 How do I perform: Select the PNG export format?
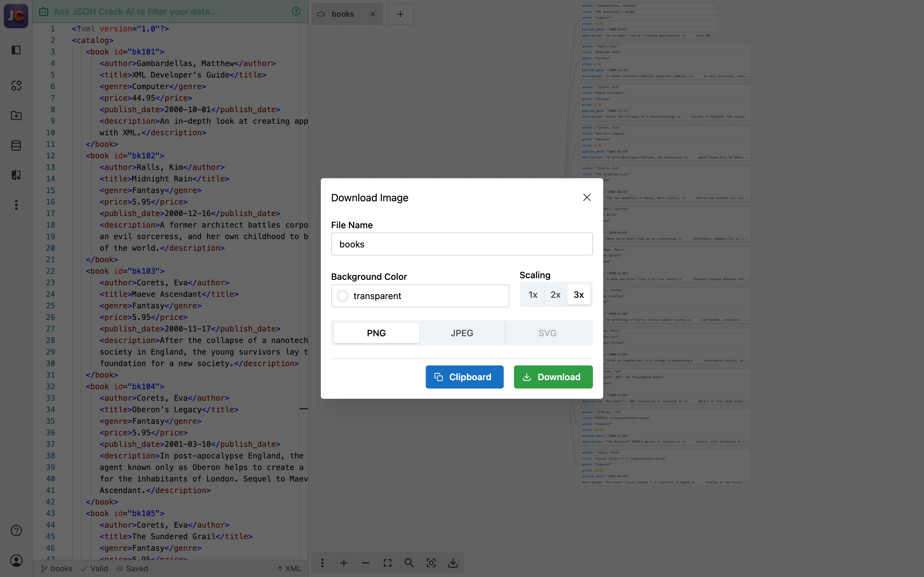tap(376, 332)
